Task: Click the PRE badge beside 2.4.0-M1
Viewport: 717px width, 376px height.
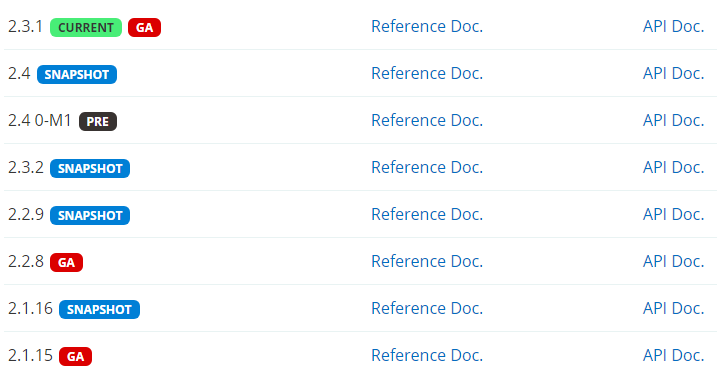Action: (98, 122)
